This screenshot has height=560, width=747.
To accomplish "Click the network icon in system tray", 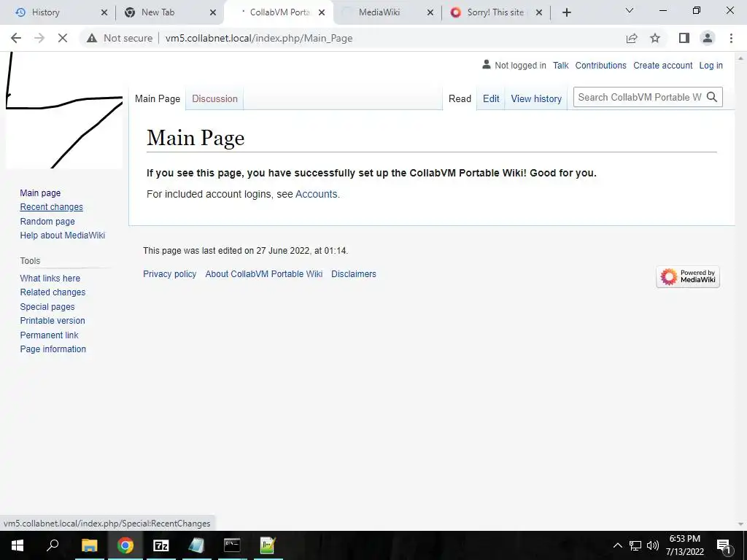I will [x=635, y=545].
